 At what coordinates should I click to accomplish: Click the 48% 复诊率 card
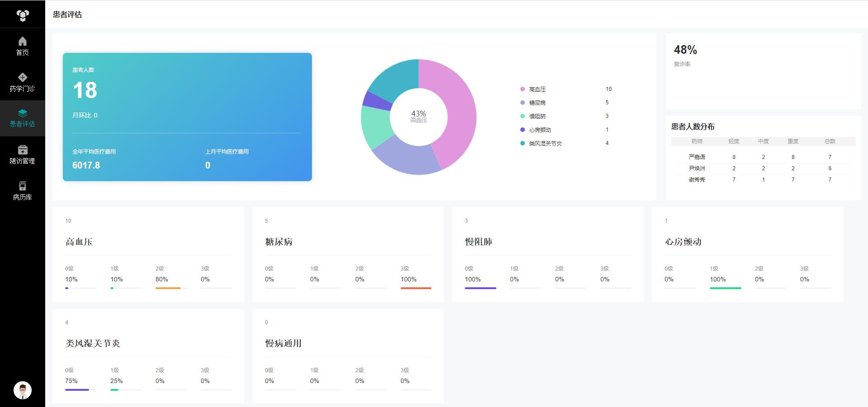[x=763, y=71]
